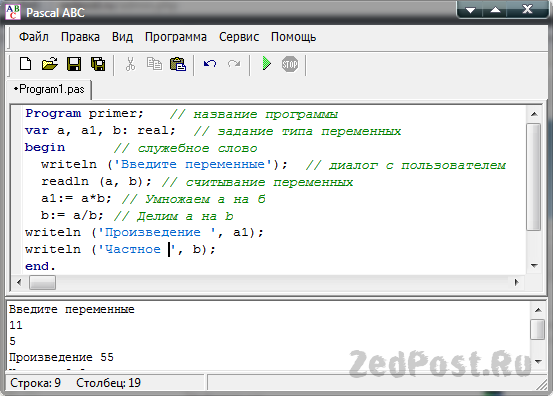The width and height of the screenshot is (553, 396).
Task: Undo the last edit
Action: [x=210, y=64]
